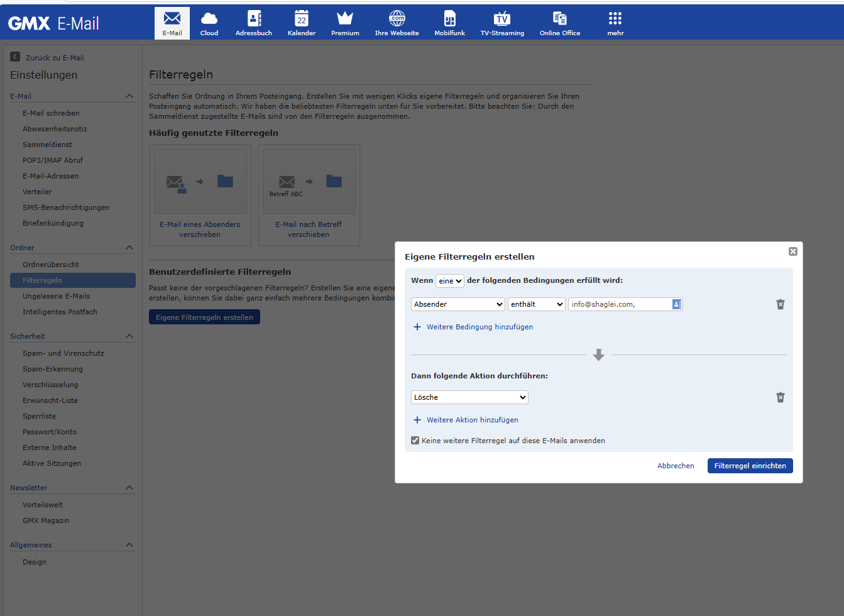Click plus icon for Weitere Bedingung
Screen dimensions: 844x616
[x=417, y=327]
